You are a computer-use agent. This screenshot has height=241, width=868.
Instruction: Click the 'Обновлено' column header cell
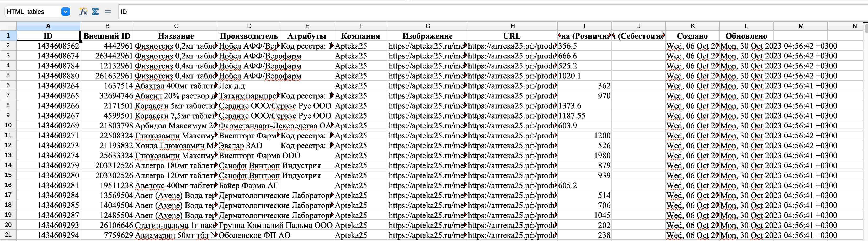[x=746, y=36]
